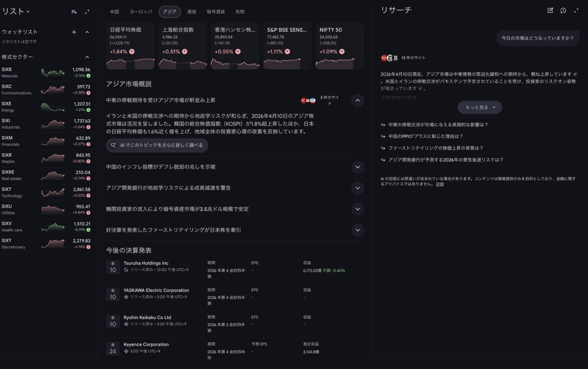Open the リスト dropdown menu
The height and width of the screenshot is (369, 588).
[x=16, y=12]
